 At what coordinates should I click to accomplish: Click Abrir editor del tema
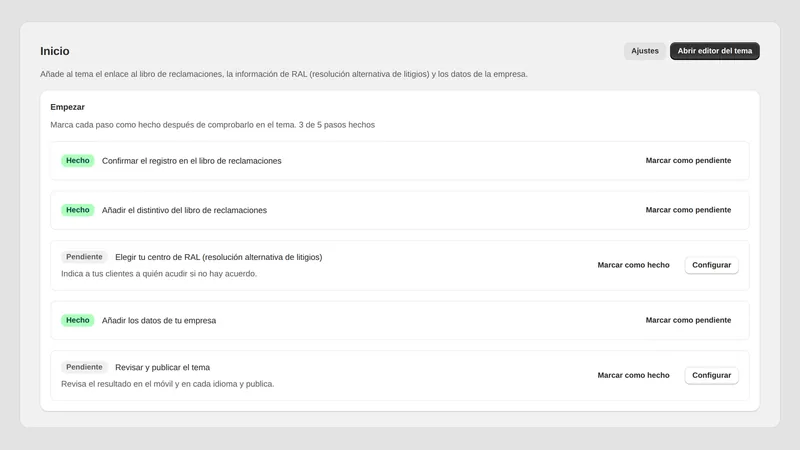[714, 51]
